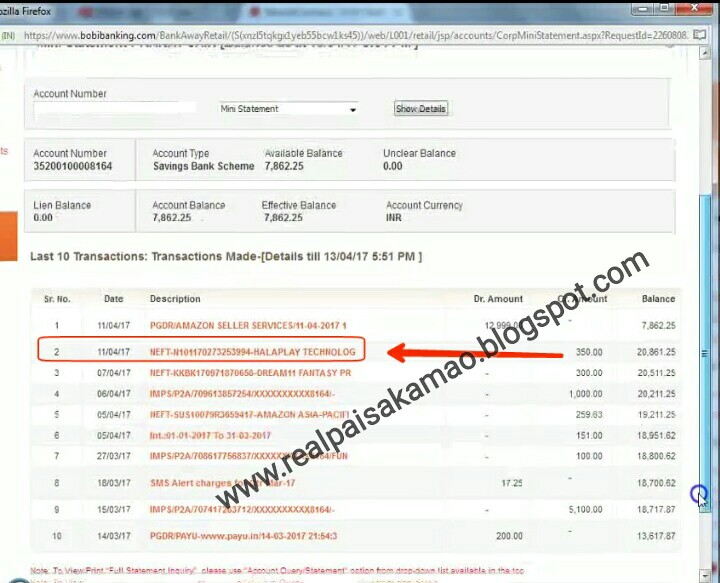This screenshot has width=720, height=583.
Task: Maximize the Firefox window
Action: click(x=664, y=9)
